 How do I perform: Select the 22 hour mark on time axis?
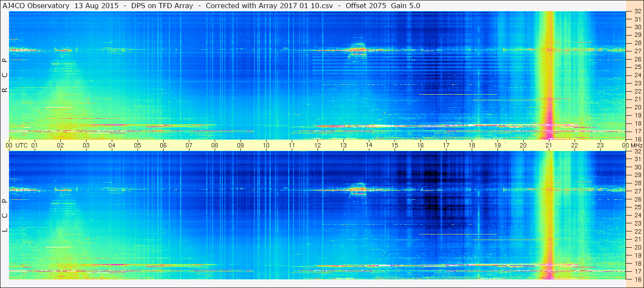(575, 145)
